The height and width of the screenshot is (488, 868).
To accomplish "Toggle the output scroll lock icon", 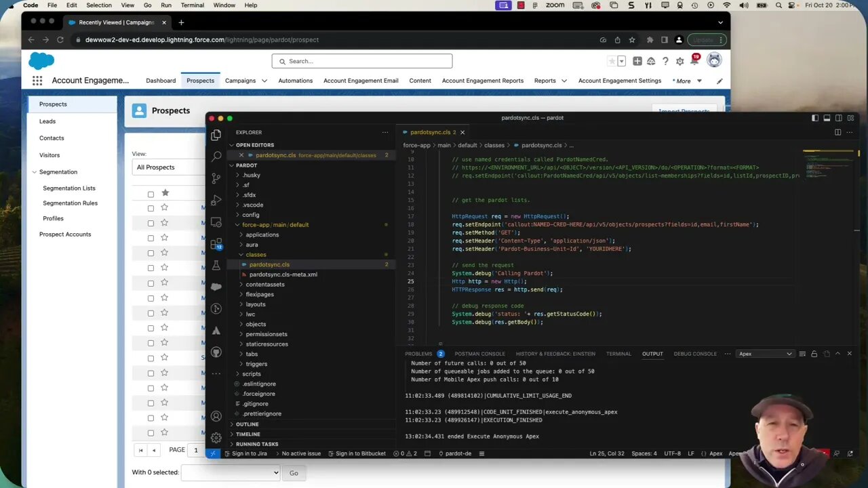I will [x=814, y=354].
